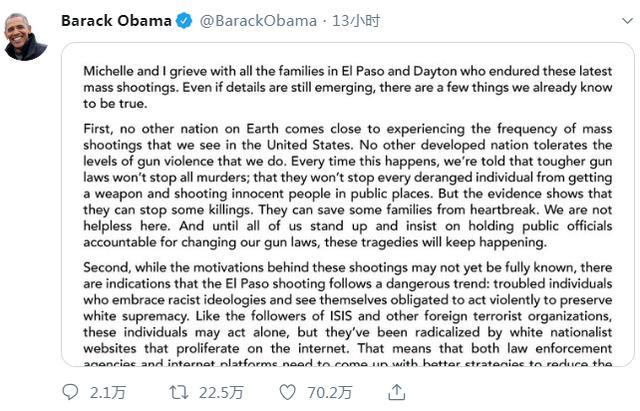Open the statement image at 'Michelle and I grieve'

tap(348, 204)
